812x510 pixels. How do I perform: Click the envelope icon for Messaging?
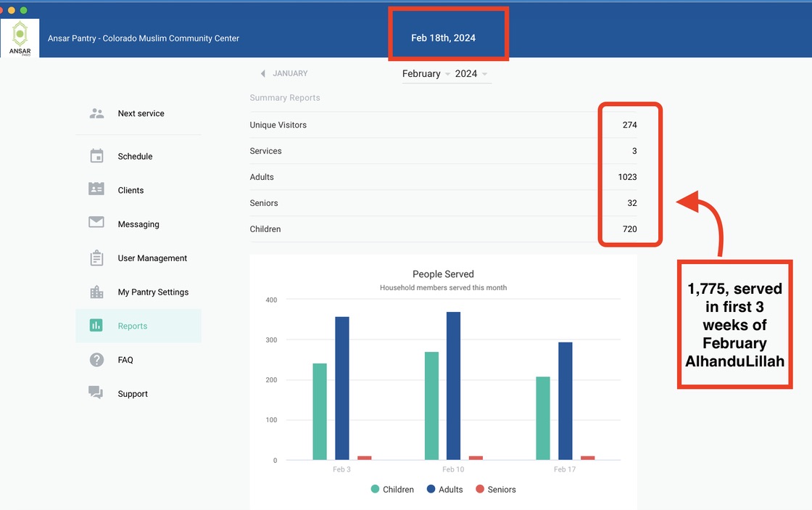[x=96, y=223]
